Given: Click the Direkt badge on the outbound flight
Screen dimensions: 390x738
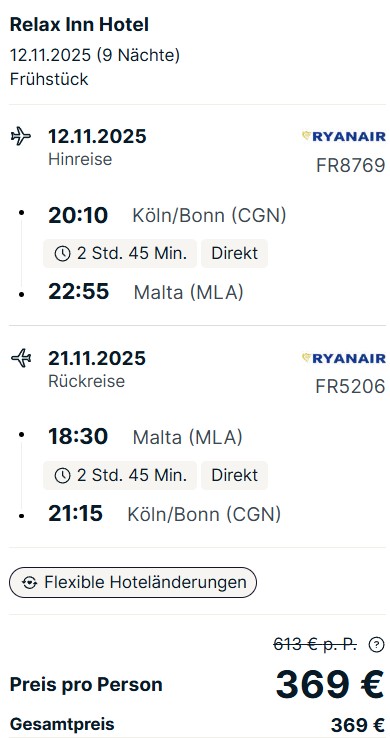Looking at the screenshot, I should [x=234, y=254].
